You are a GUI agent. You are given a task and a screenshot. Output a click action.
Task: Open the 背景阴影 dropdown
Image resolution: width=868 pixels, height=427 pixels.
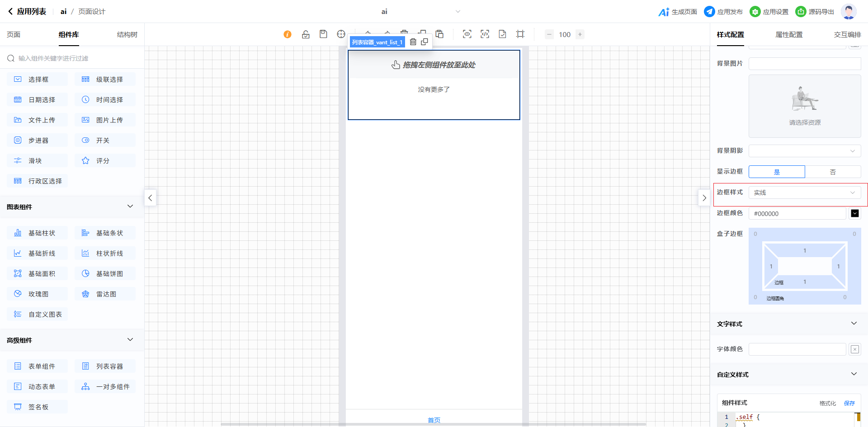804,151
